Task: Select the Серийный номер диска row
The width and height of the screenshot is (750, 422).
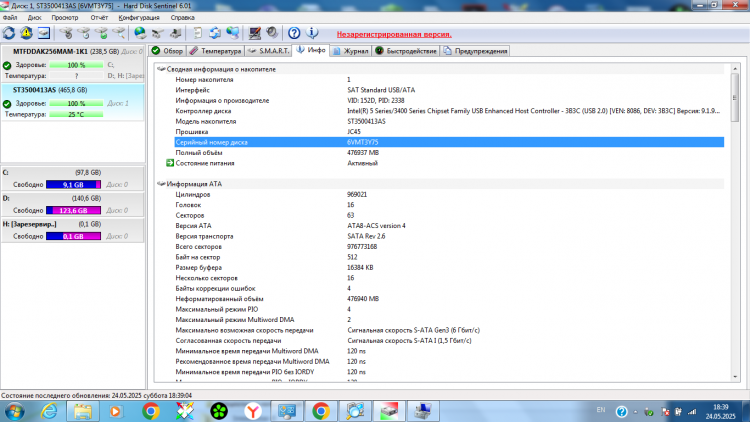Action: coord(449,142)
